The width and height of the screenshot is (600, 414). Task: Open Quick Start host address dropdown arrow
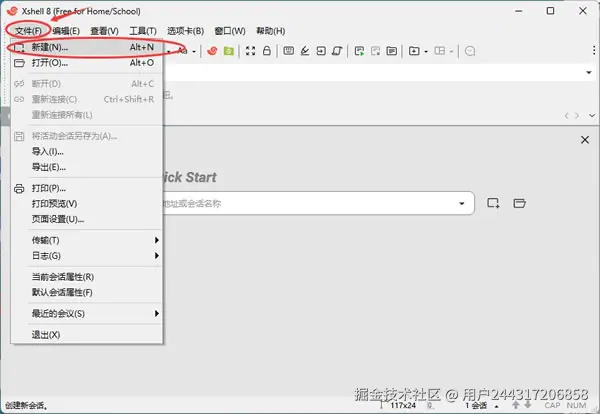(x=462, y=203)
